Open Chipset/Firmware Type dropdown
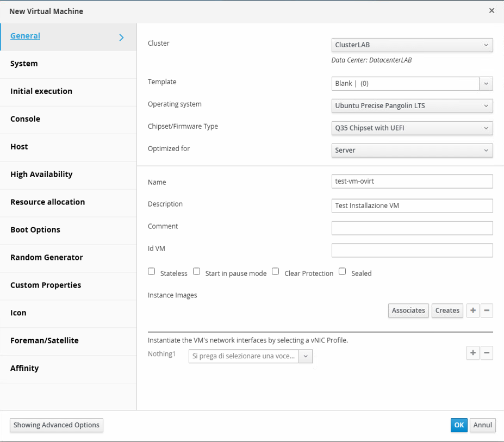Screen dimensions: 504x442 point(412,128)
